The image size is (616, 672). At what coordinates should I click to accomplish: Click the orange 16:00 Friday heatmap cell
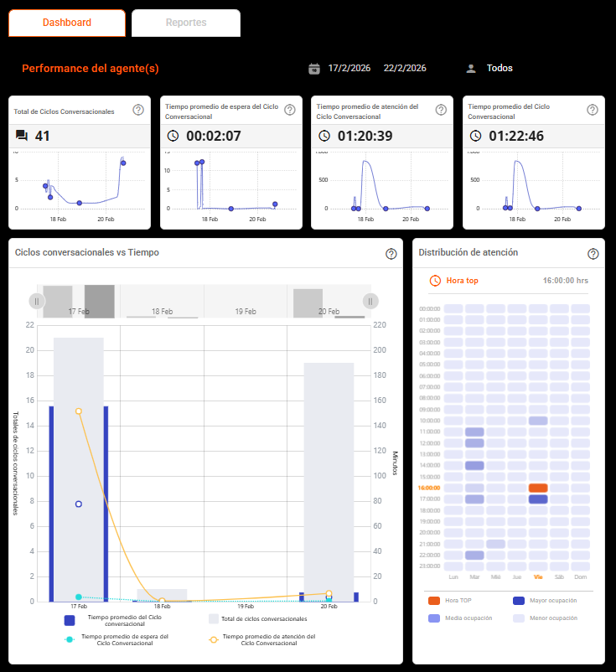click(x=538, y=488)
